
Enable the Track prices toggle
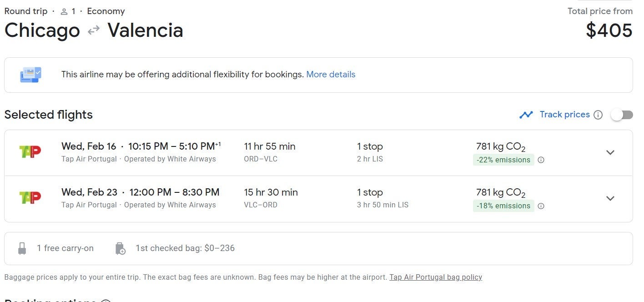point(621,115)
